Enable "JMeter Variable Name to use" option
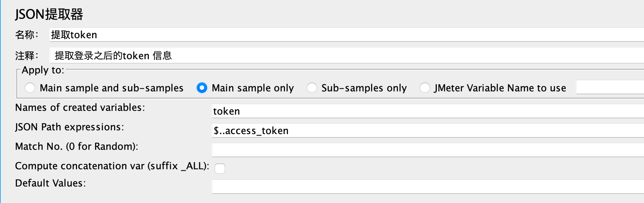The image size is (644, 203). coord(425,88)
